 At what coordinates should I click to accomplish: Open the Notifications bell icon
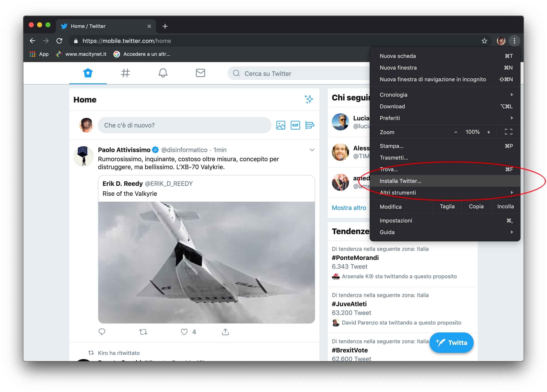click(163, 73)
